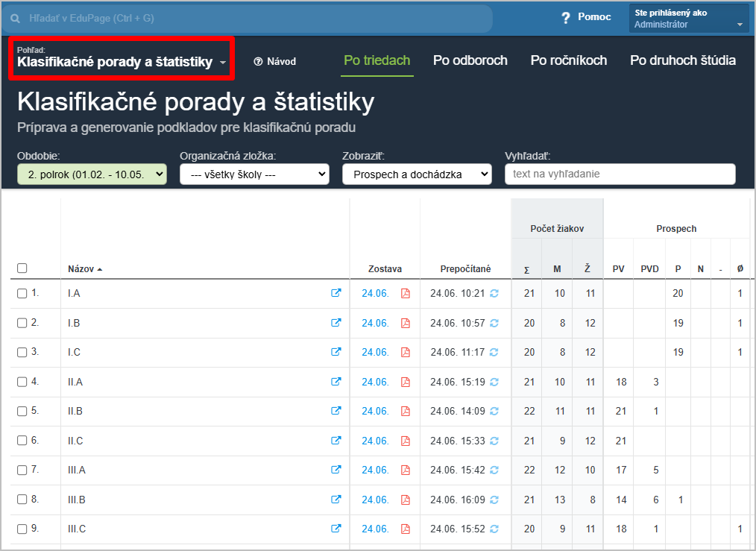
Task: Click the Vyhľadať search text field
Action: click(x=620, y=174)
